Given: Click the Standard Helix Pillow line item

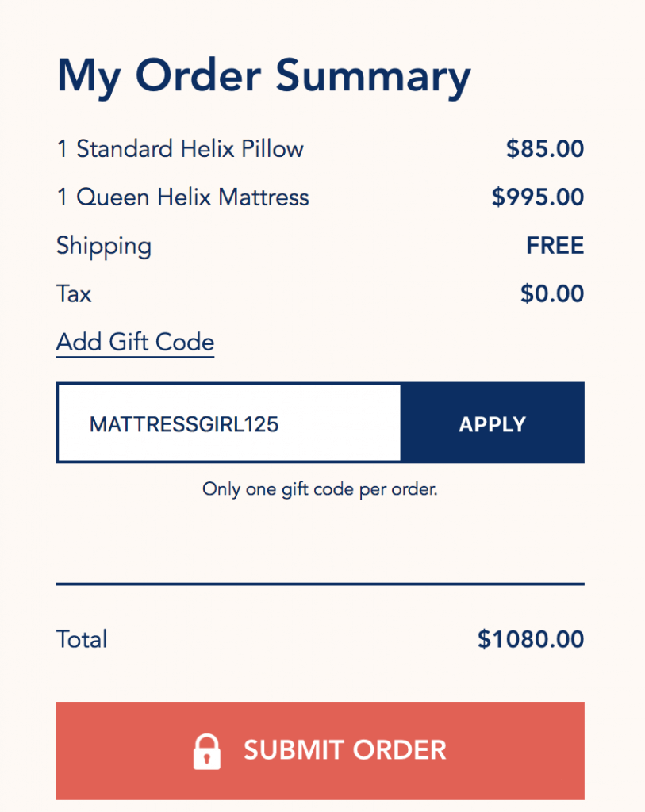Looking at the screenshot, I should (x=179, y=148).
